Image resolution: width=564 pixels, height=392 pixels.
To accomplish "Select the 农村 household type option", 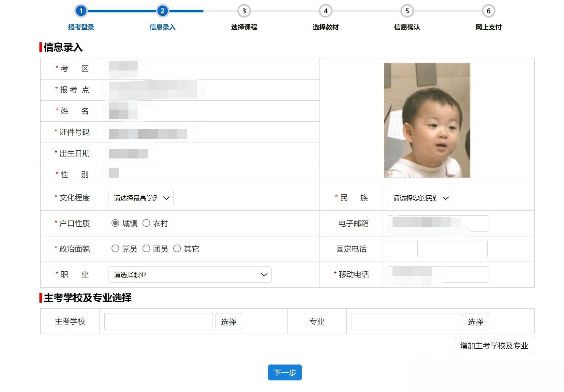I will coord(147,223).
